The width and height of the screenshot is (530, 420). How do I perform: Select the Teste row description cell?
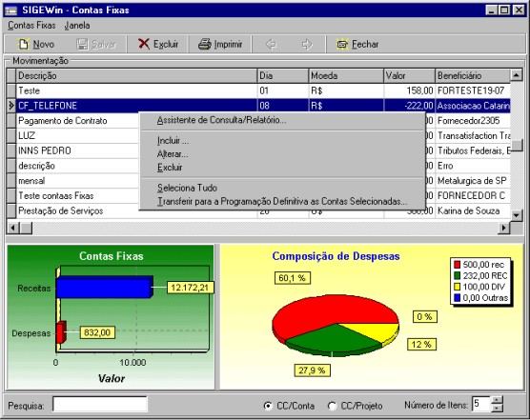click(x=137, y=90)
